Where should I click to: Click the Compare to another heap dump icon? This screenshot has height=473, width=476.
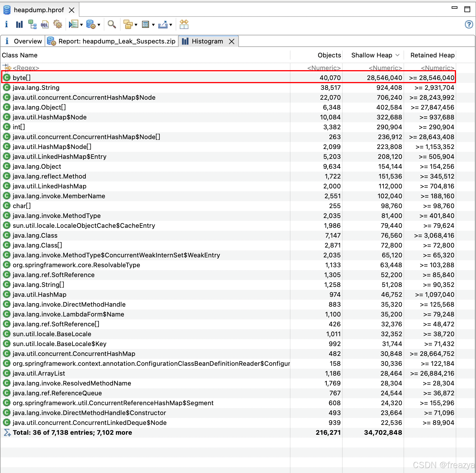pos(184,25)
